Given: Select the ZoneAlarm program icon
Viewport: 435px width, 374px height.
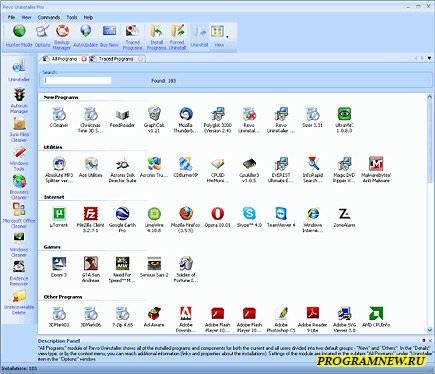Looking at the screenshot, I should 344,217.
